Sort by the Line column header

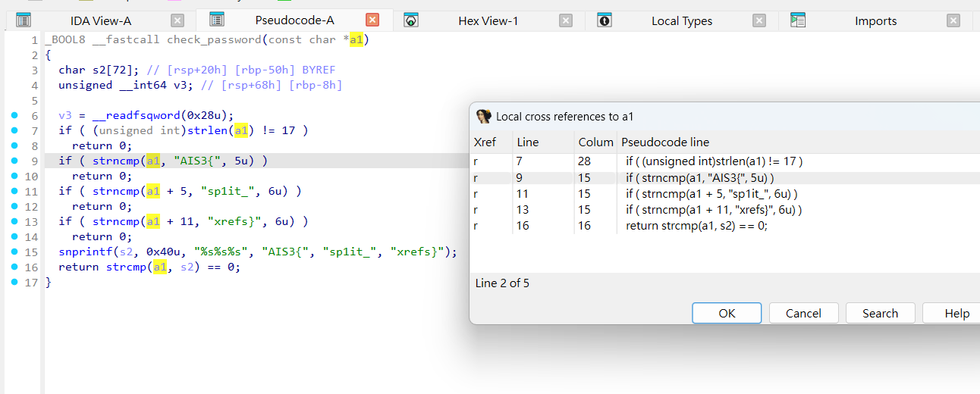[x=543, y=142]
